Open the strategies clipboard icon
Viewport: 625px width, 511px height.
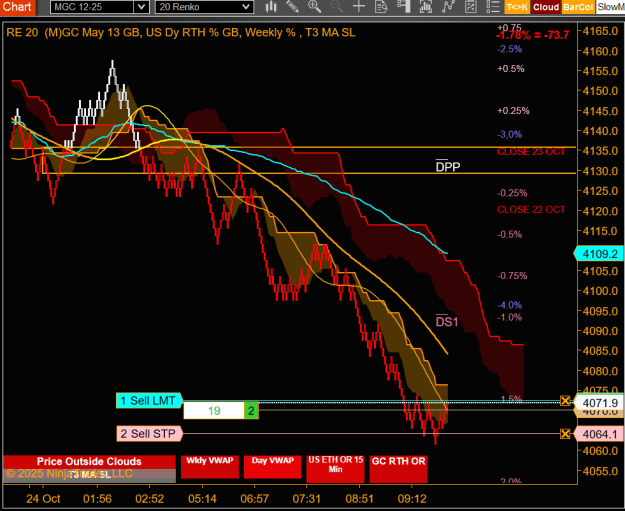tap(471, 7)
